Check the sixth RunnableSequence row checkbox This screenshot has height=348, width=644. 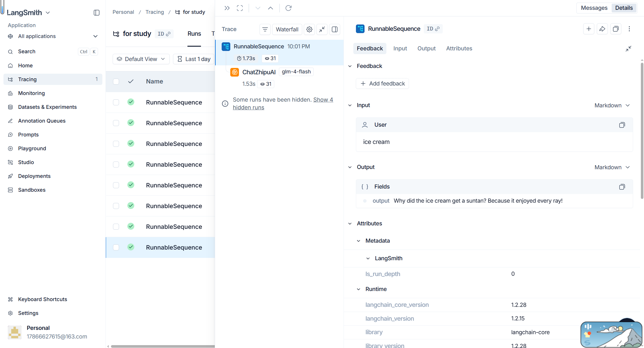tap(116, 206)
